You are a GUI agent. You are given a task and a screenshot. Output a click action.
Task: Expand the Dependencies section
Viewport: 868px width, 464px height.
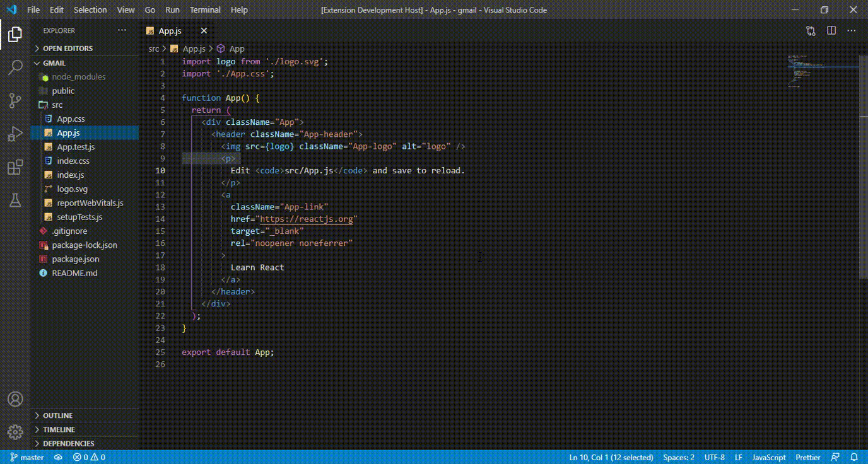click(x=85, y=443)
